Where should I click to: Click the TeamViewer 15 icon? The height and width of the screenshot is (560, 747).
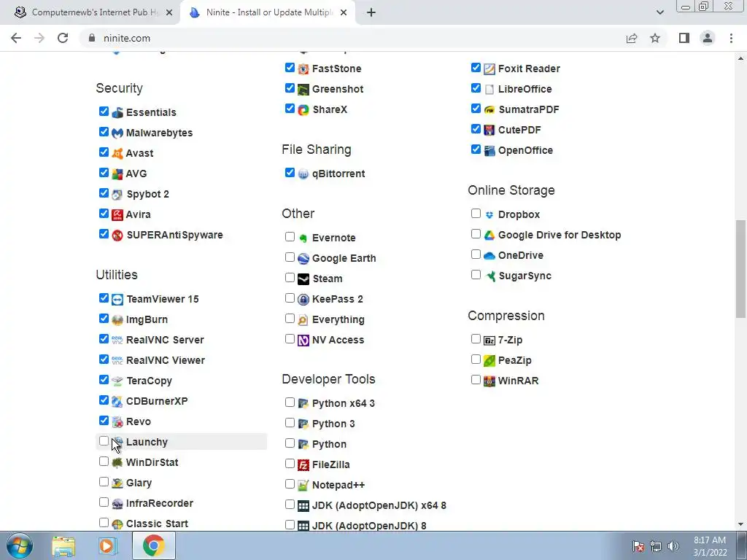[117, 300]
